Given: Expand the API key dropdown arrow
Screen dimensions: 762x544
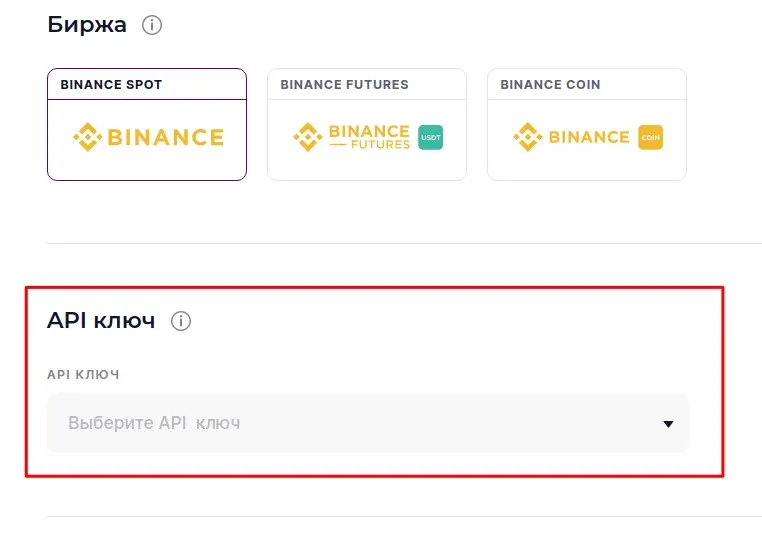Looking at the screenshot, I should (669, 424).
